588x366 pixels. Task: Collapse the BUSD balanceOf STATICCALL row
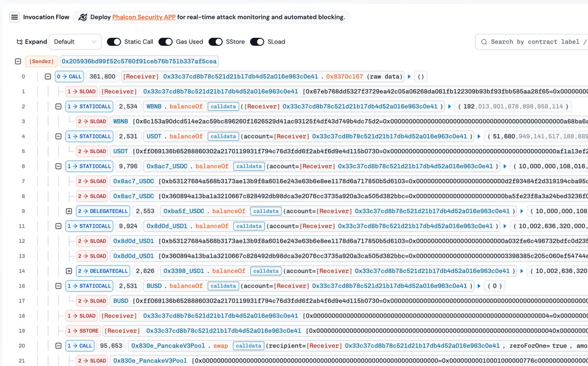[x=58, y=286]
